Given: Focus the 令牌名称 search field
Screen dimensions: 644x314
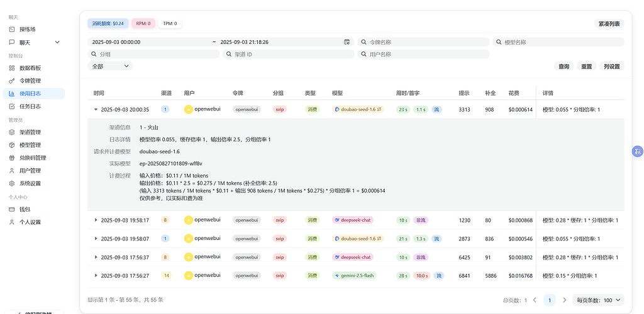Looking at the screenshot, I should pyautogui.click(x=423, y=42).
